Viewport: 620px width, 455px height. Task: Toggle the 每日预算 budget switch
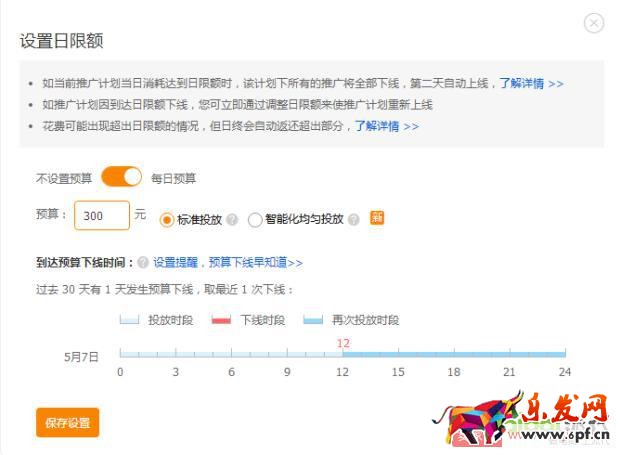coord(121,177)
